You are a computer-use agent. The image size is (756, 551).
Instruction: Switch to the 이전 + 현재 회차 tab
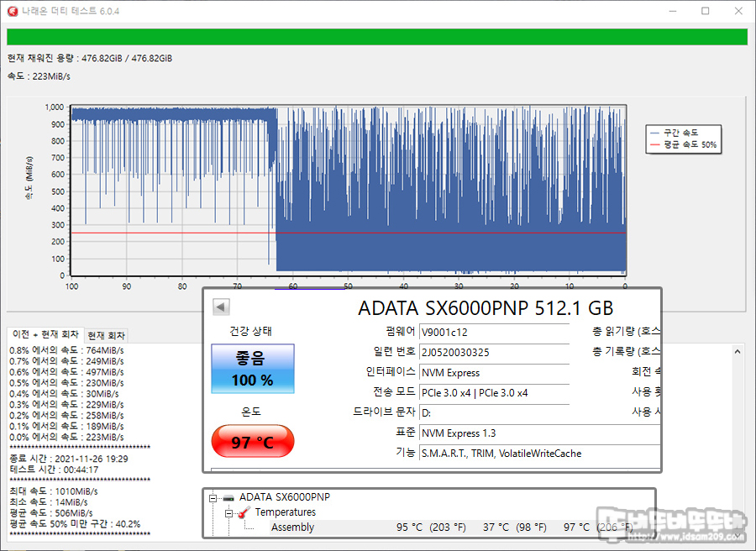tap(45, 334)
